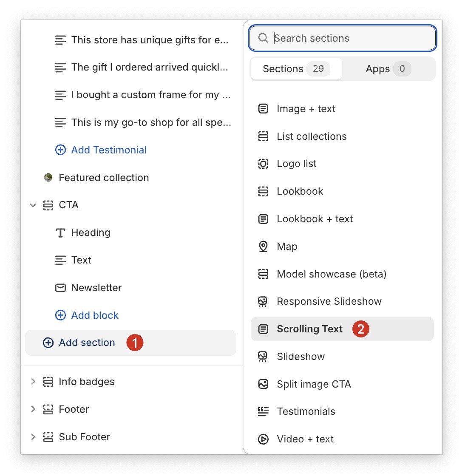Screen dimensions: 465x476
Task: Click the Newsletter envelope icon
Action: pos(60,288)
